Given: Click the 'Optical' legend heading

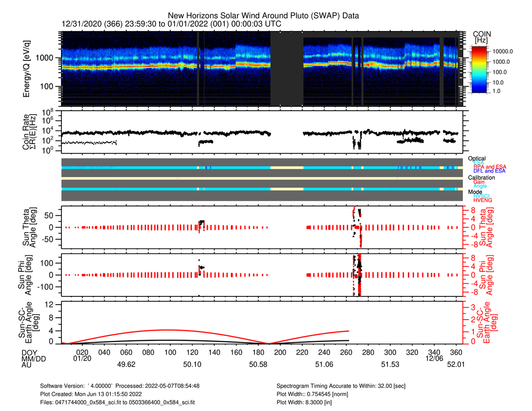Looking at the screenshot, I should [x=477, y=159].
